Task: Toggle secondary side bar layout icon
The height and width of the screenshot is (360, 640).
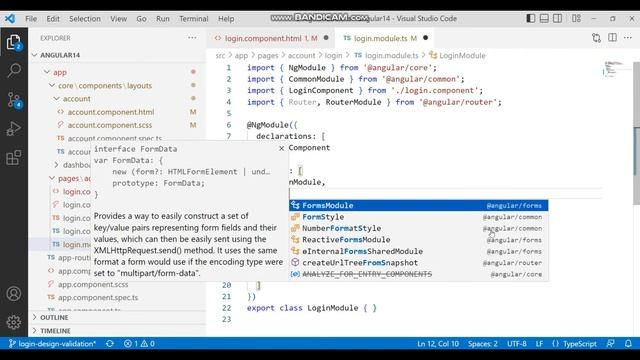Action: point(558,18)
